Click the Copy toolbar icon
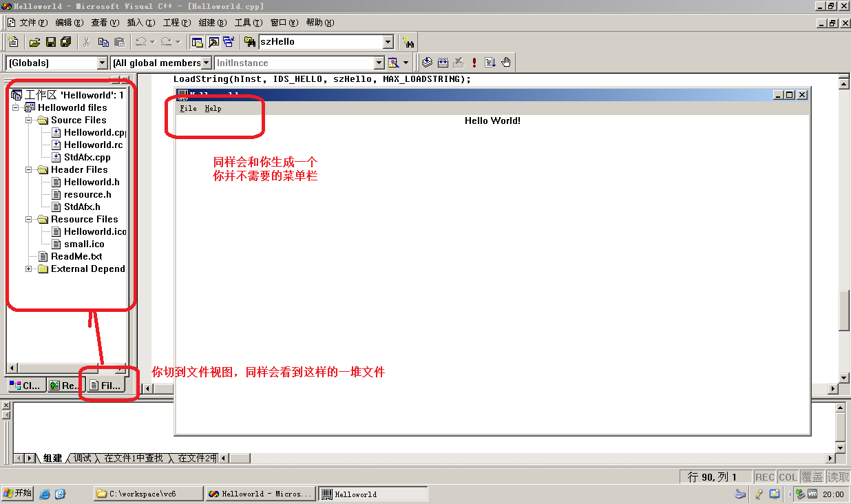851x504 pixels. coord(103,42)
